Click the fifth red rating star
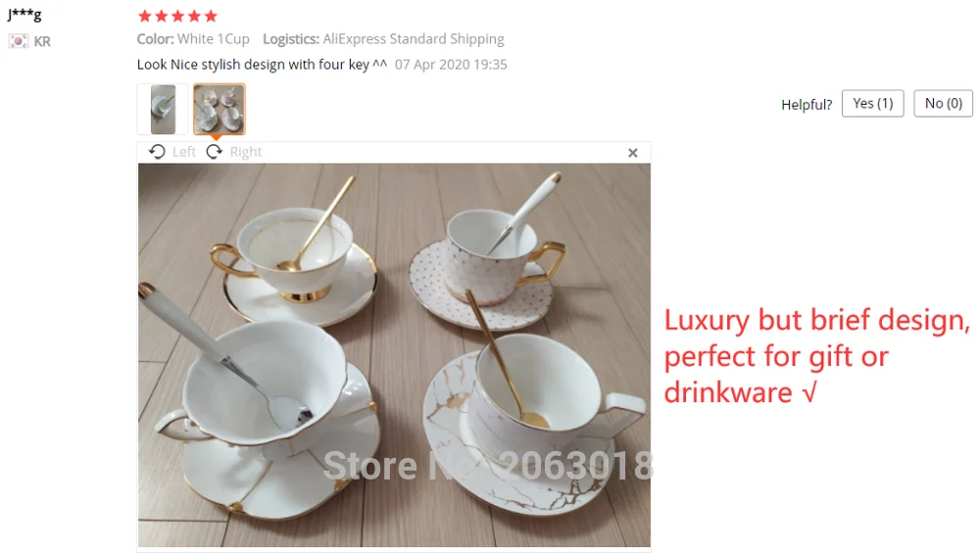This screenshot has width=980, height=553. 211,17
